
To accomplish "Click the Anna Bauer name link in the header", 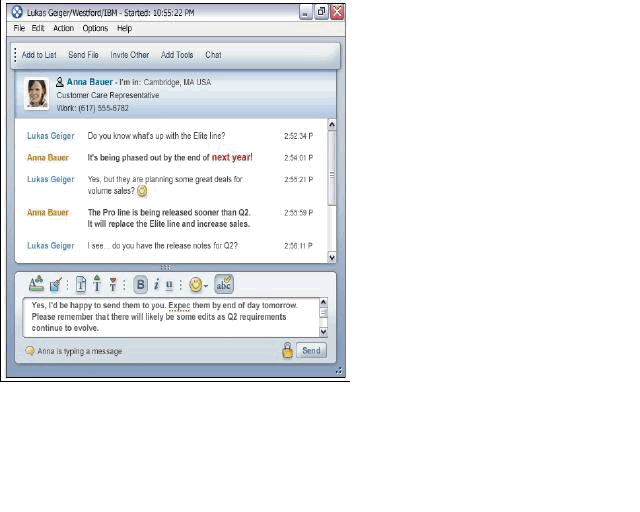I will [89, 82].
